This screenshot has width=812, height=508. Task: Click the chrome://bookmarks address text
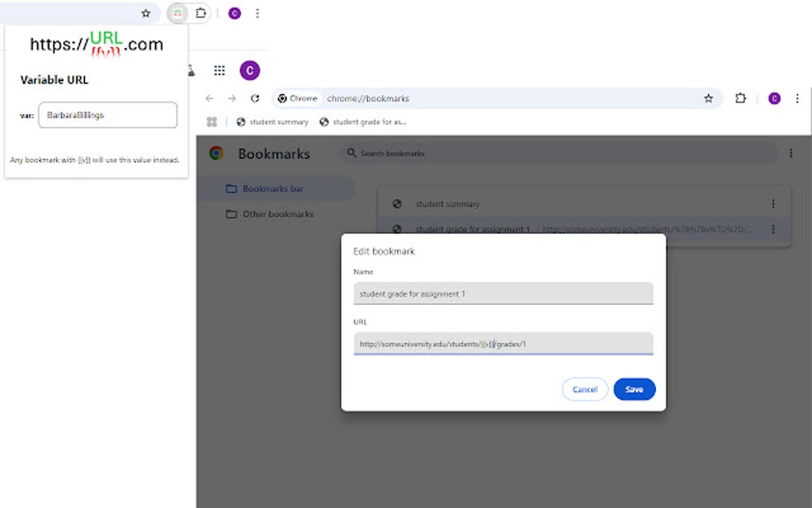tap(369, 99)
